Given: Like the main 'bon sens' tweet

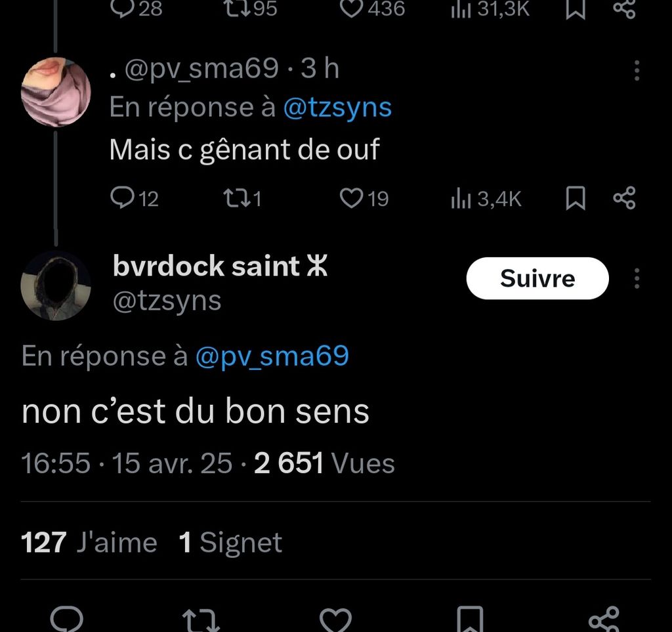Looking at the screenshot, I should click(335, 620).
